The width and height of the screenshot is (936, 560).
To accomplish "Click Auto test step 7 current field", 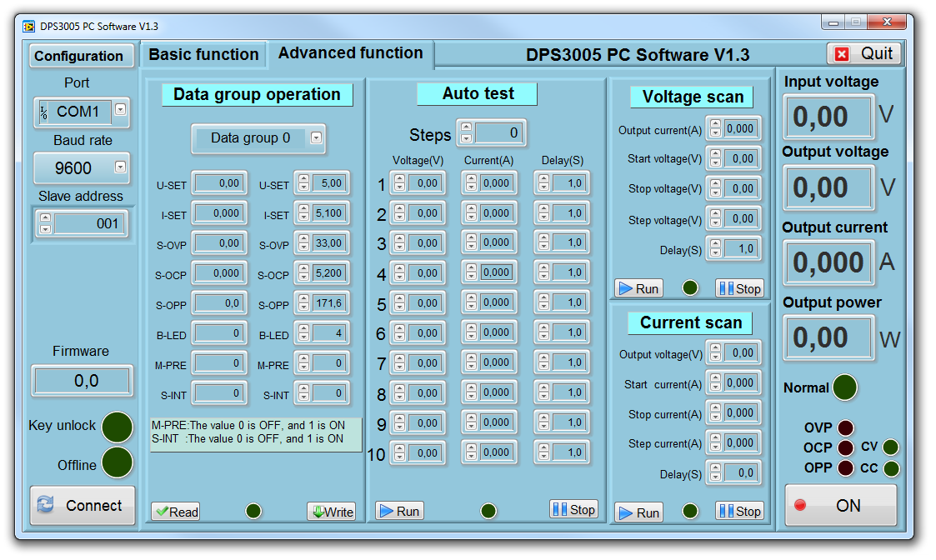I will point(497,362).
